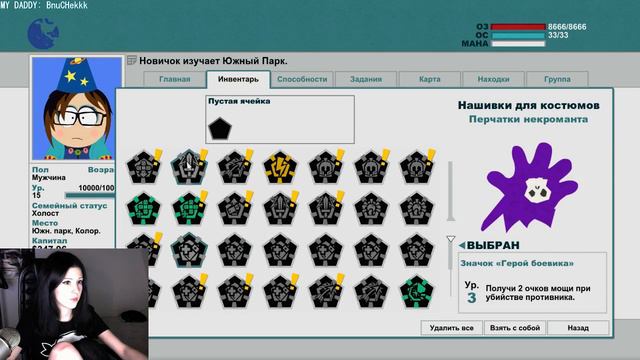Pick the green knot patch without exclamation mark
The image size is (640, 360).
[x=143, y=209]
